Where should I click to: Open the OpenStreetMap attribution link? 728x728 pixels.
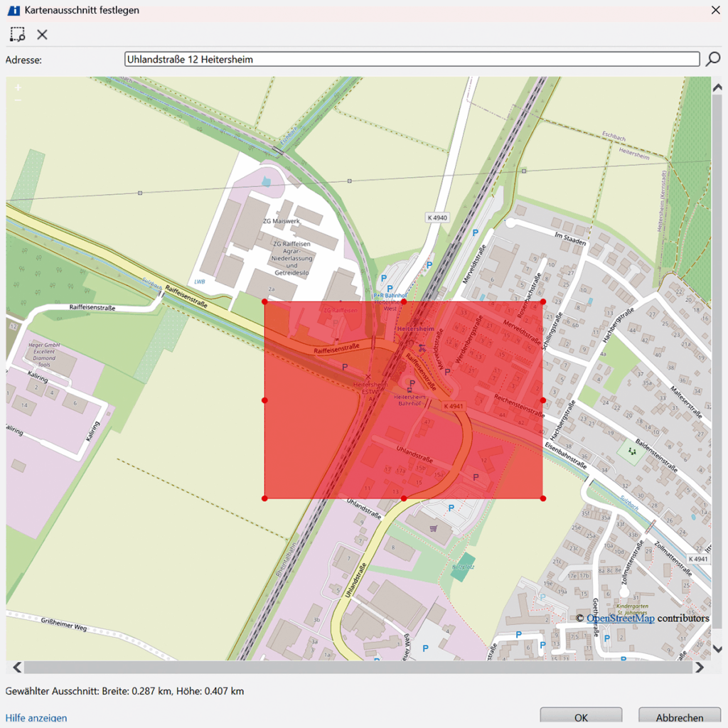[620, 618]
